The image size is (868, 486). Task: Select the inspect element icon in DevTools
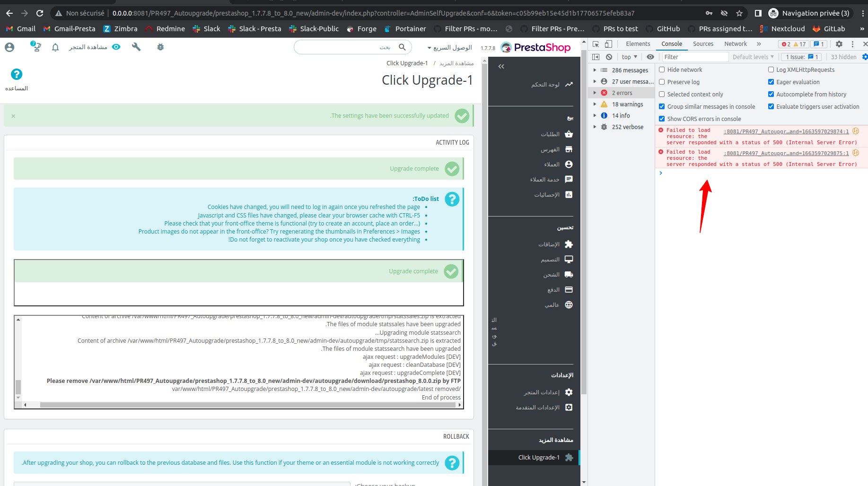(595, 43)
